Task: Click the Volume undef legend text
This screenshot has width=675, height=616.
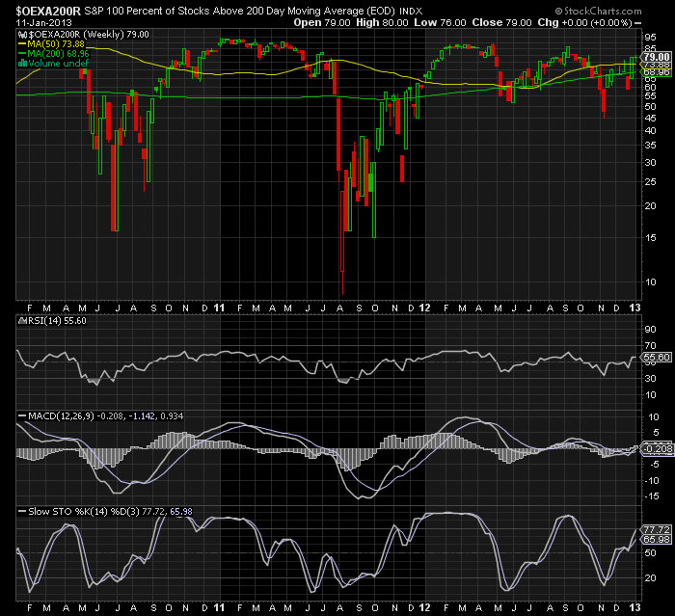Action: (58, 64)
